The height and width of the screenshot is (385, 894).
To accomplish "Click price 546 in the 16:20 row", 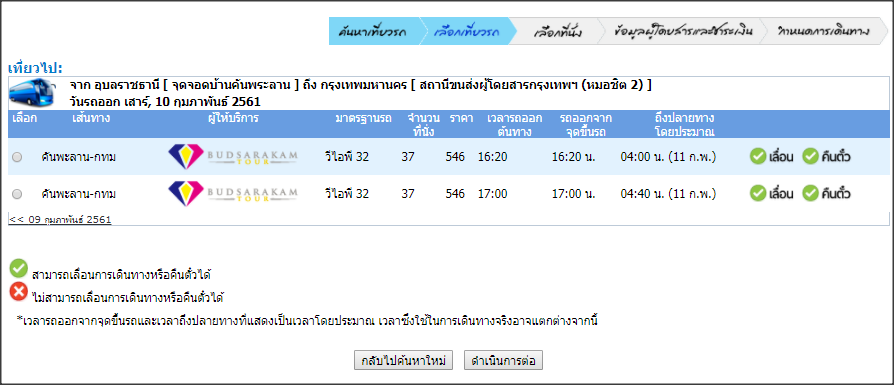I will [455, 157].
